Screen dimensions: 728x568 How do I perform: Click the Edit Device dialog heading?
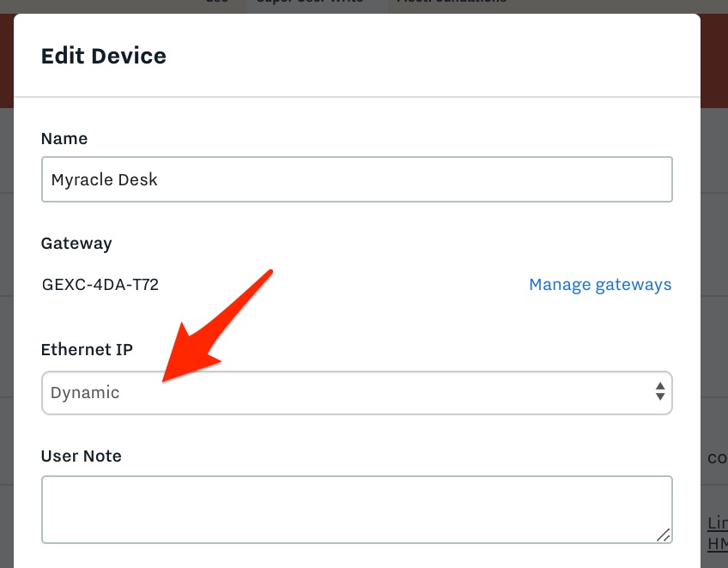pos(104,56)
